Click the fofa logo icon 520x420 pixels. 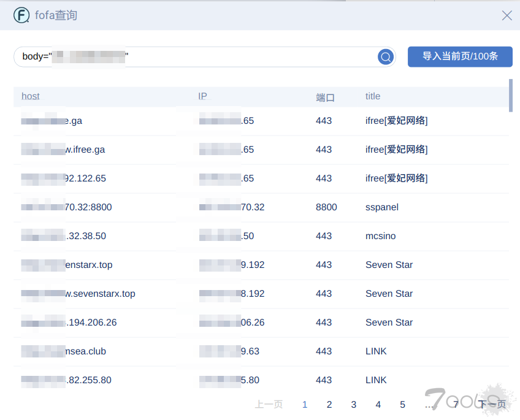[x=21, y=15]
